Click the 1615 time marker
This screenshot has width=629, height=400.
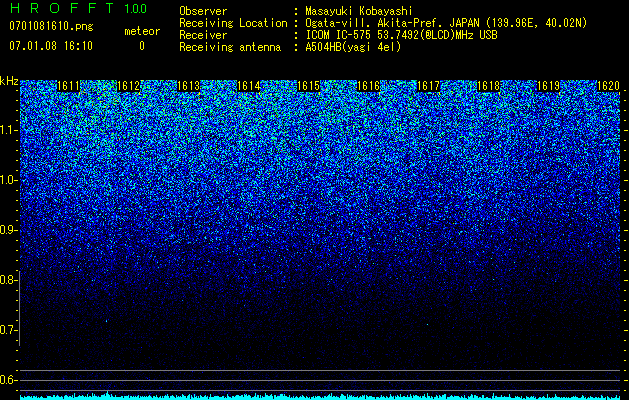pyautogui.click(x=308, y=86)
